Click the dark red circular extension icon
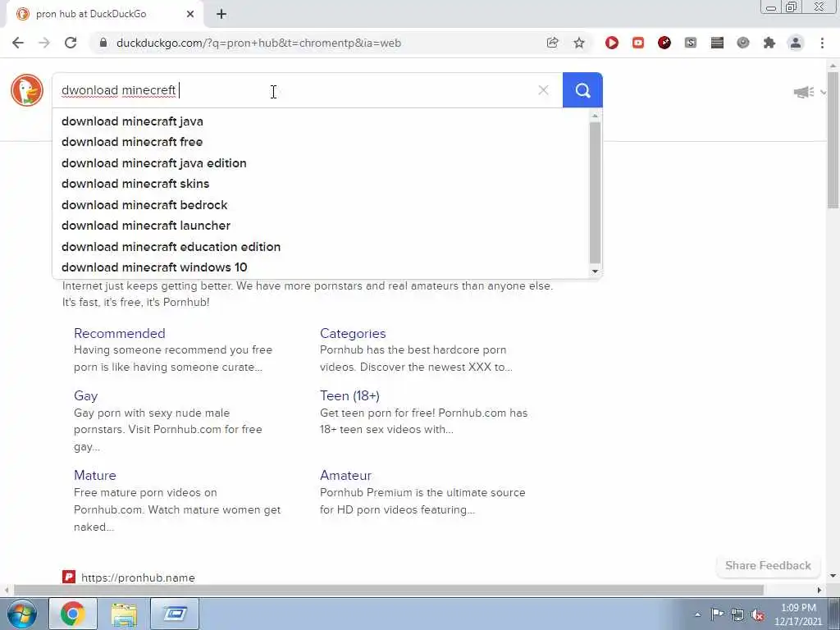Viewport: 840px width, 630px height. point(664,43)
